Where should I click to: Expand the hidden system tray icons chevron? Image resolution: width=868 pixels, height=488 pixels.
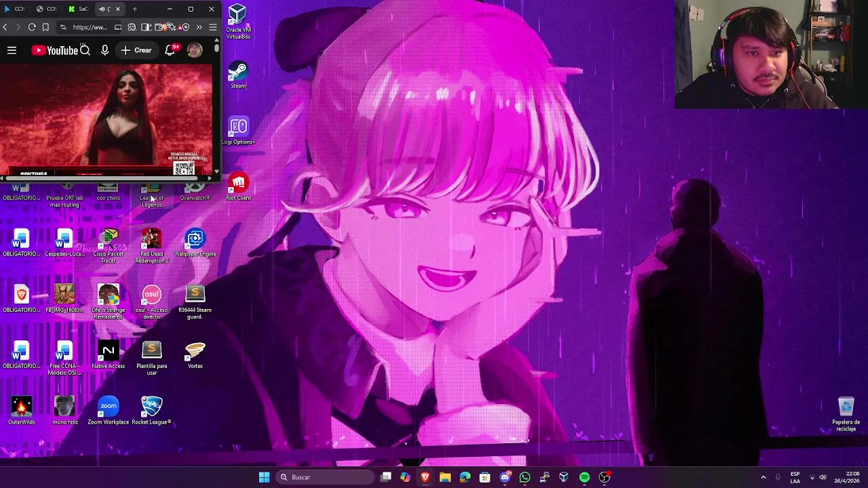click(x=763, y=477)
